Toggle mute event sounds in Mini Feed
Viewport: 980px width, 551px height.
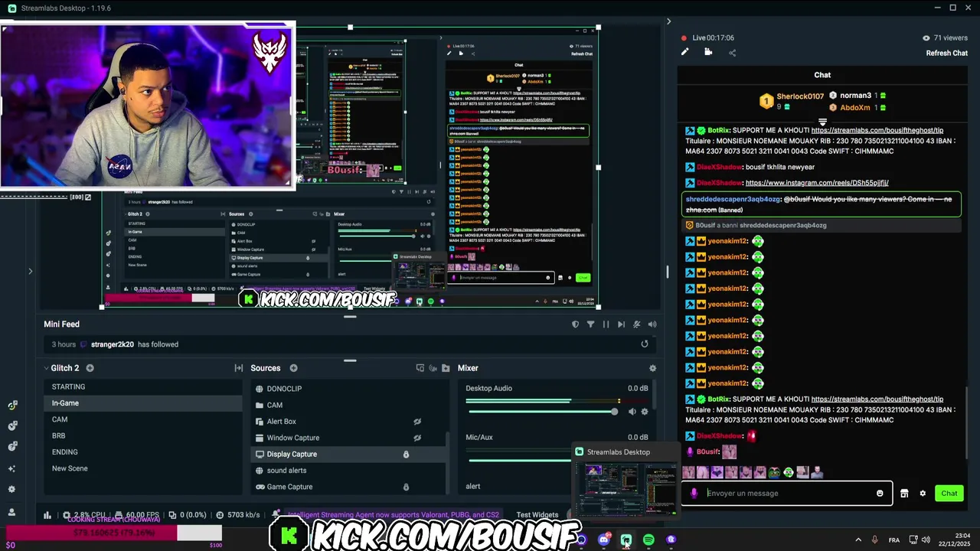click(636, 324)
